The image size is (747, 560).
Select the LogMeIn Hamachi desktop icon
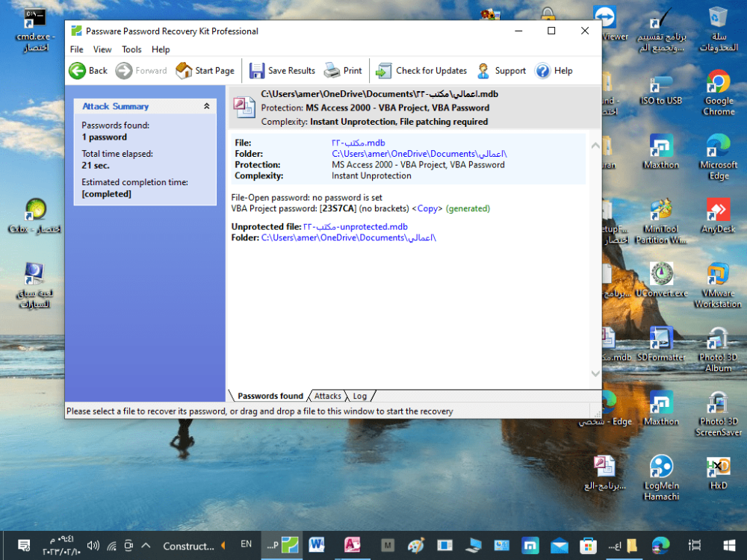pos(661,478)
